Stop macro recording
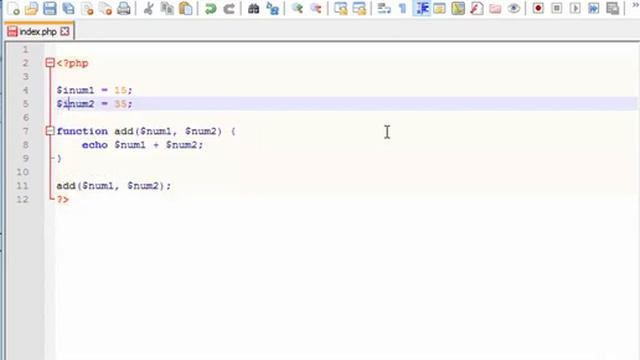Screen dimensions: 640x360 [x=556, y=8]
